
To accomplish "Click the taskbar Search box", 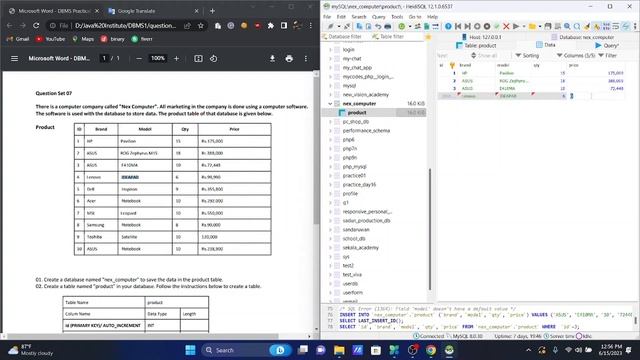I will [x=246, y=350].
